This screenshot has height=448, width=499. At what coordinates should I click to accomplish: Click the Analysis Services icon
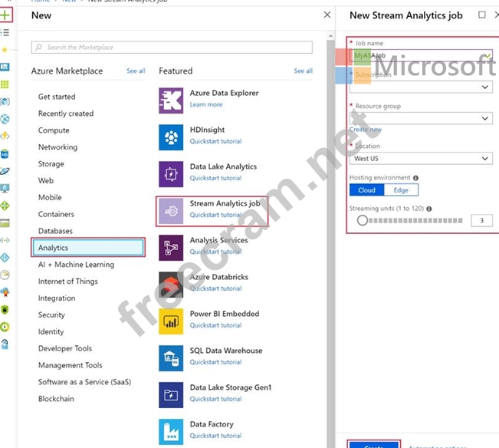tap(171, 248)
